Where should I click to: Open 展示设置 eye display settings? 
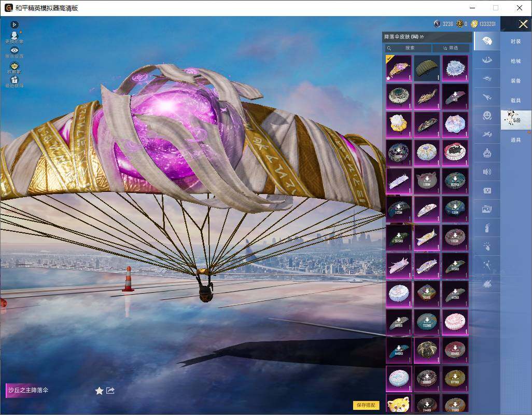(x=14, y=52)
